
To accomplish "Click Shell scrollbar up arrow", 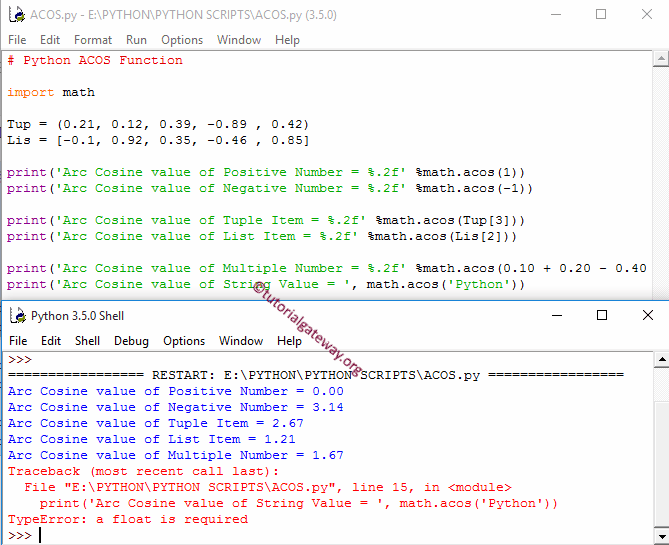I will (x=661, y=360).
